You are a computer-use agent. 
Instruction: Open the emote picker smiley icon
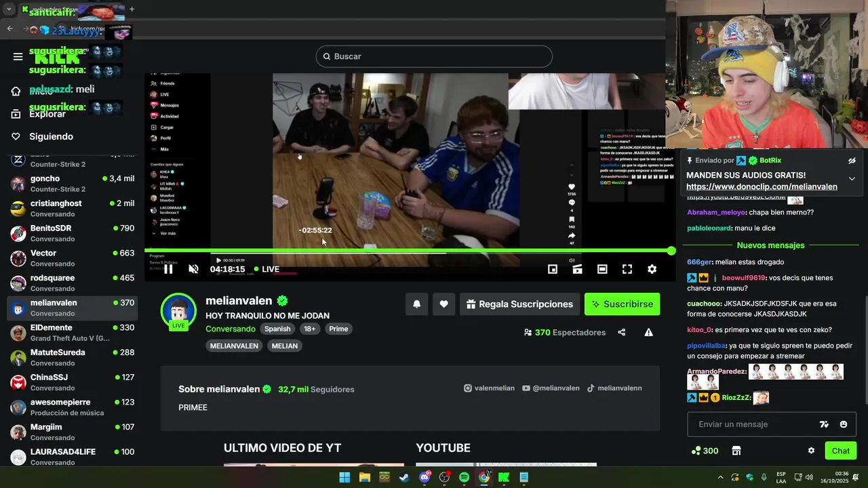tap(844, 424)
